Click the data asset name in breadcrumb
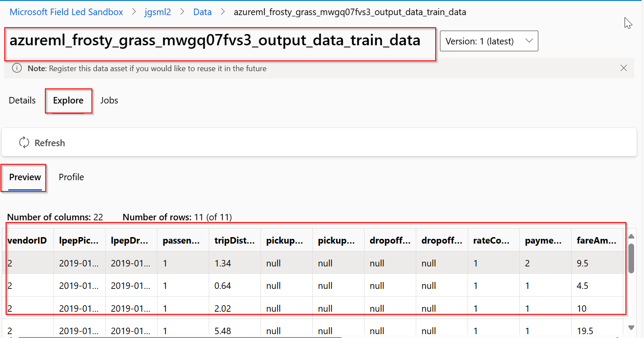Viewport: 644px width, 338px height. 350,12
